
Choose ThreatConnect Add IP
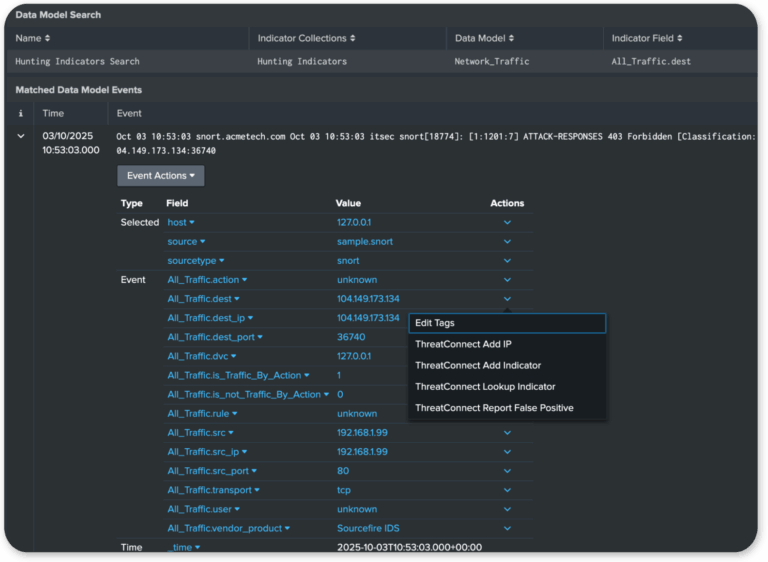tap(463, 344)
